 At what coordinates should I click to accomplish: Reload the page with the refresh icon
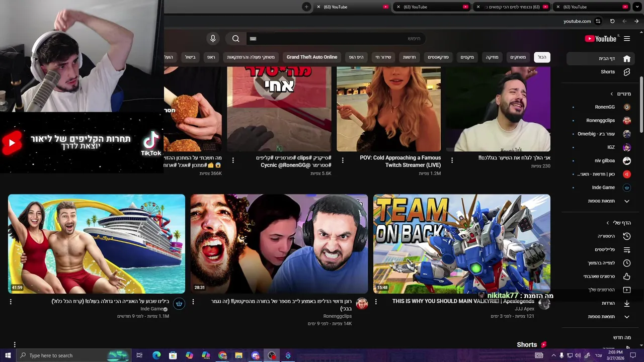pyautogui.click(x=612, y=21)
